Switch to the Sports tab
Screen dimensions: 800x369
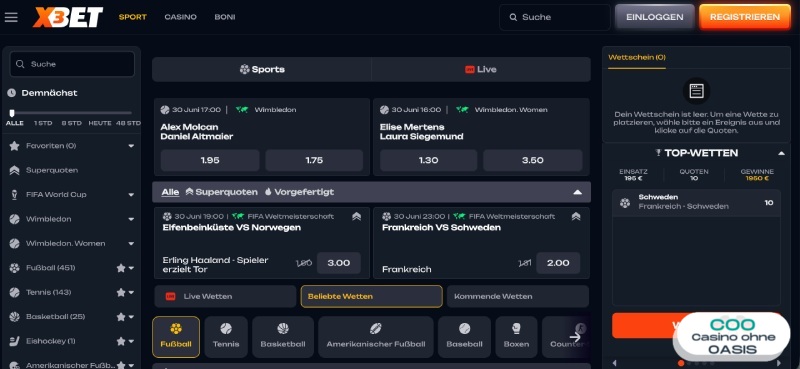pyautogui.click(x=262, y=69)
